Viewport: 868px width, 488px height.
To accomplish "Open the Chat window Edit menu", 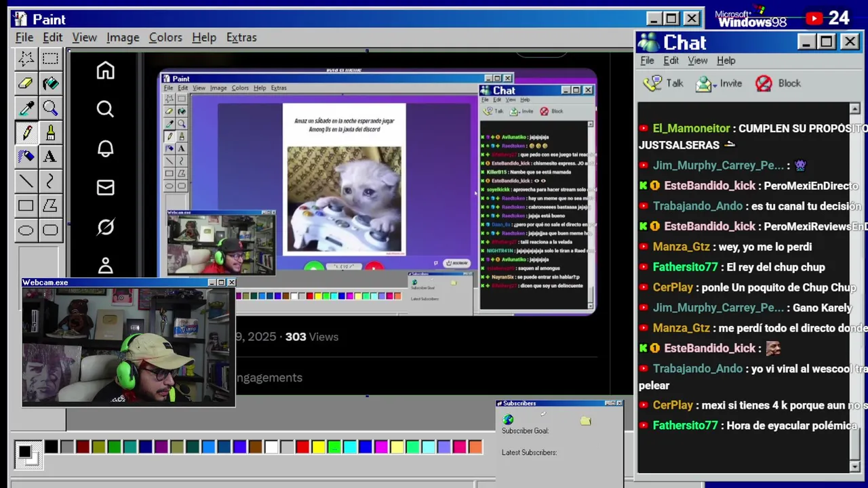I will [x=671, y=60].
